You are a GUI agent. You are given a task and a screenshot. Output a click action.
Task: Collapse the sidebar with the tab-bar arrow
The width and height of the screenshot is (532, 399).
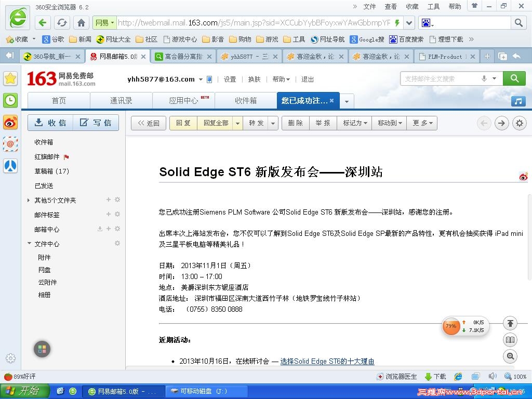tap(9, 56)
